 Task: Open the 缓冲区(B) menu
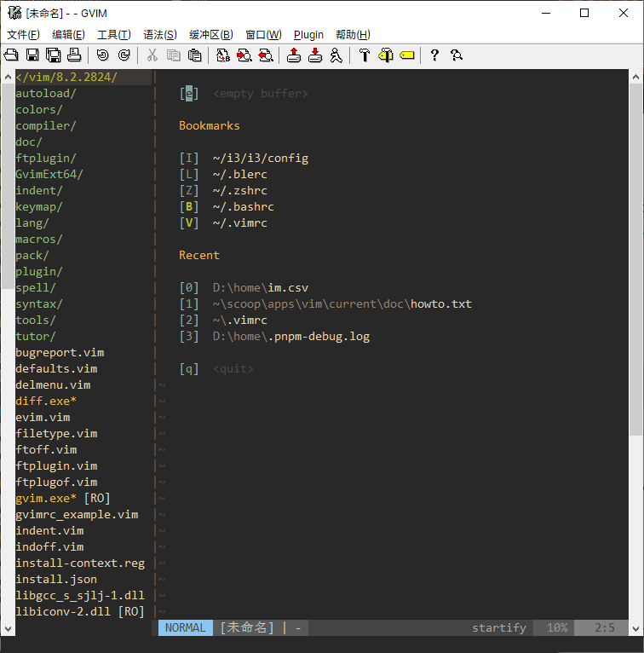pyautogui.click(x=211, y=35)
